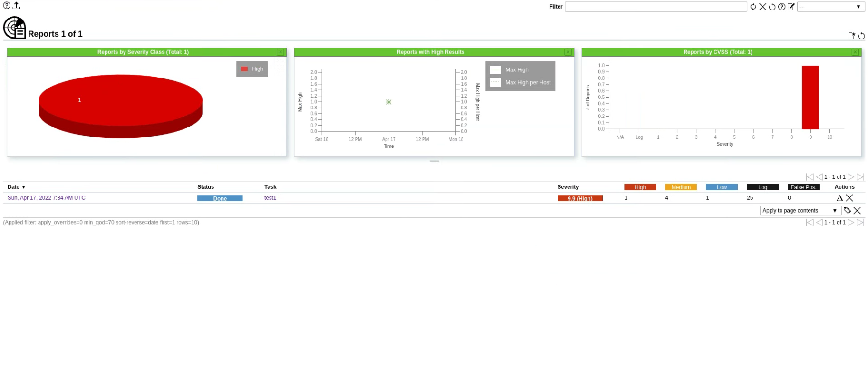The height and width of the screenshot is (372, 868).
Task: Click the applied filter text line
Action: tap(101, 222)
